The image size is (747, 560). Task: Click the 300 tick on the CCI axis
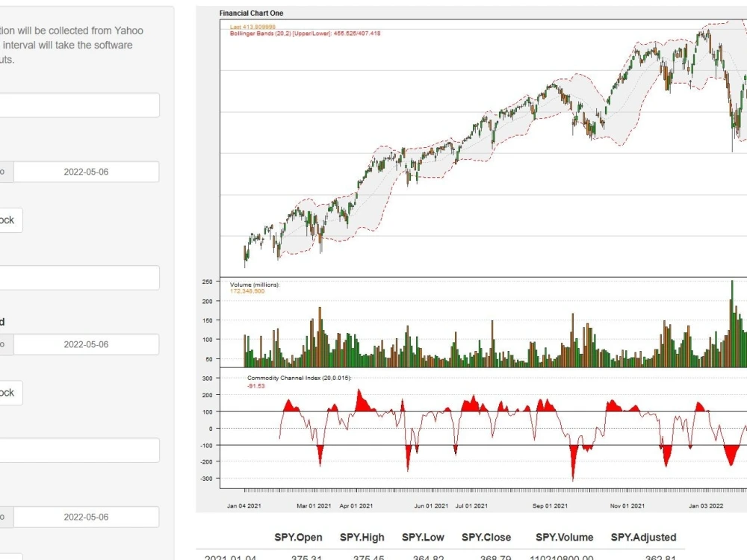coord(207,379)
